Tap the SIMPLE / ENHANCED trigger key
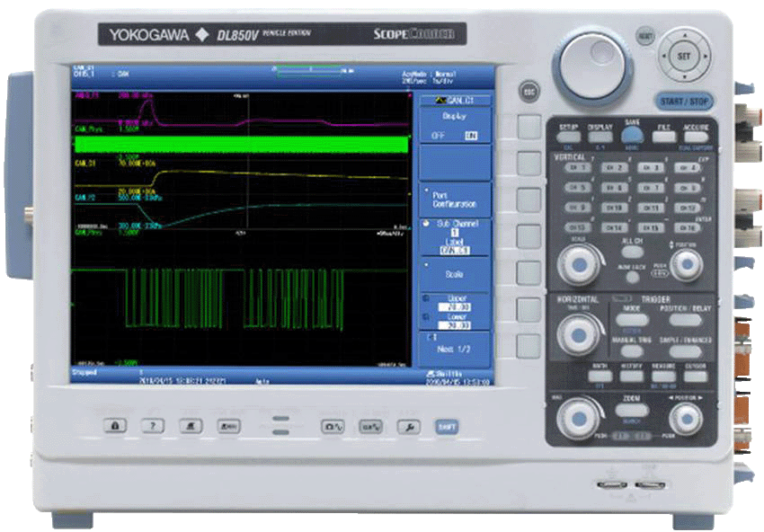 (x=685, y=350)
